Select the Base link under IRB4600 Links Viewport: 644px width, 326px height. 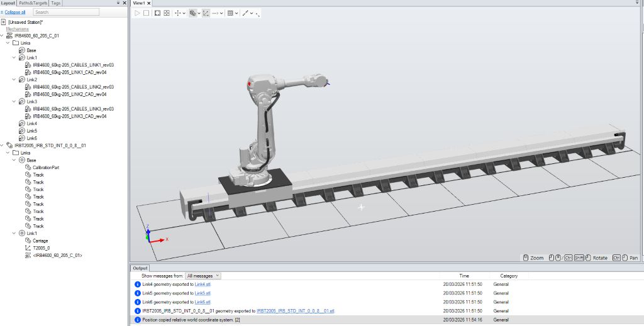tap(31, 50)
